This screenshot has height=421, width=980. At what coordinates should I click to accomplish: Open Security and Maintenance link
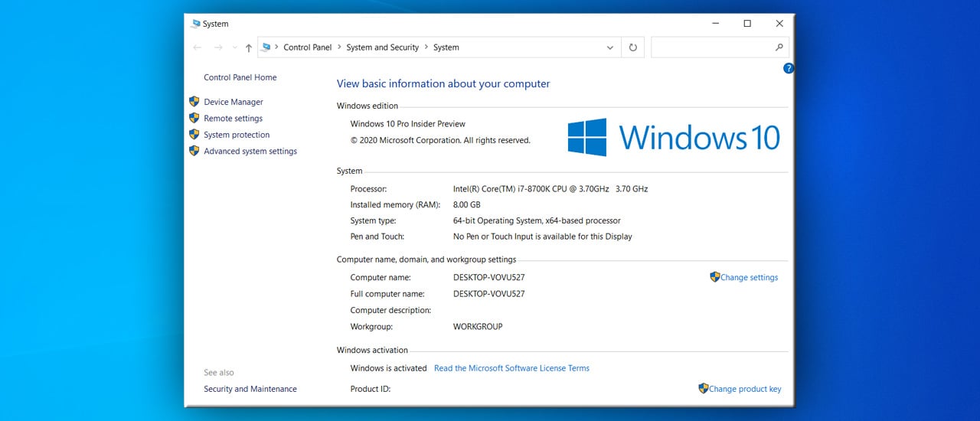pyautogui.click(x=250, y=389)
